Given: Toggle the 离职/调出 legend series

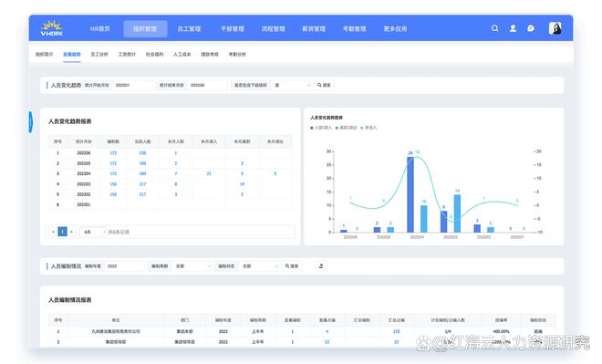Looking at the screenshot, I should [x=347, y=128].
